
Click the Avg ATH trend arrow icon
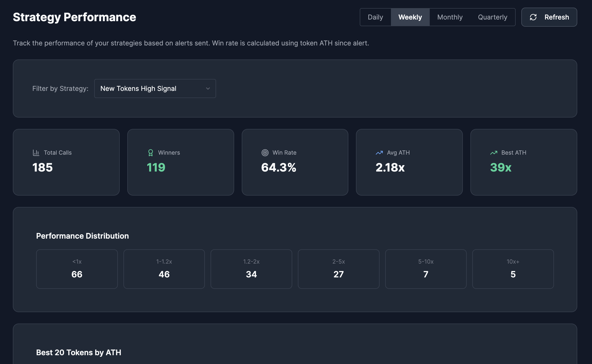pos(379,152)
